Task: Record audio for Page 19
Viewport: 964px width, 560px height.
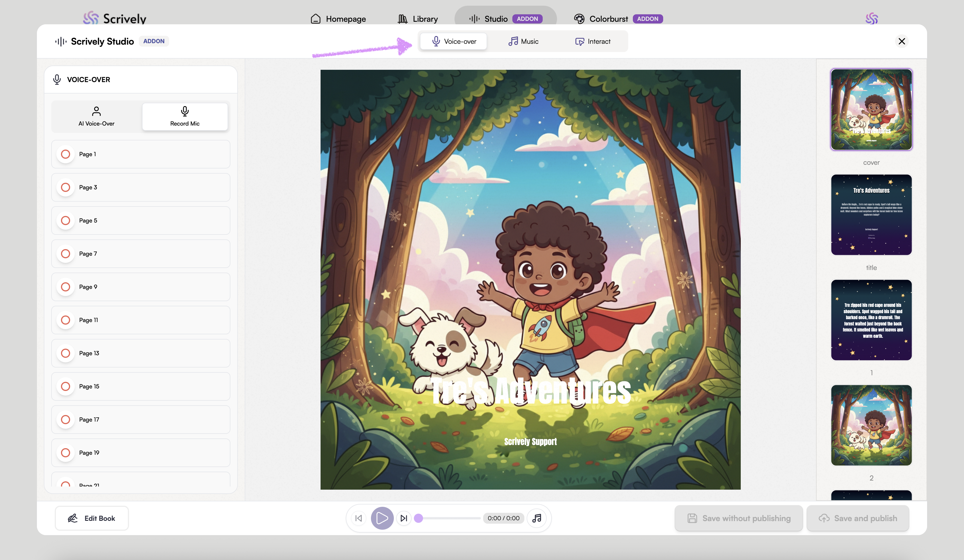Action: coord(66,452)
